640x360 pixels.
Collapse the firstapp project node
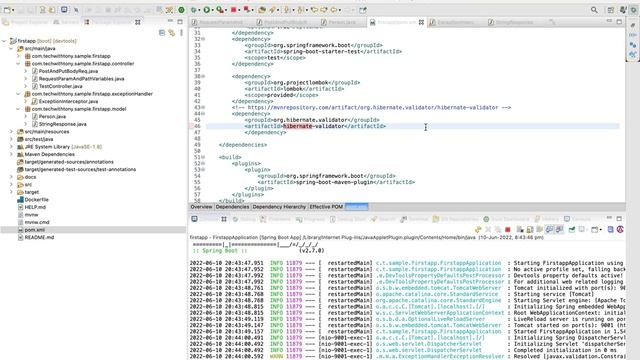click(4, 41)
